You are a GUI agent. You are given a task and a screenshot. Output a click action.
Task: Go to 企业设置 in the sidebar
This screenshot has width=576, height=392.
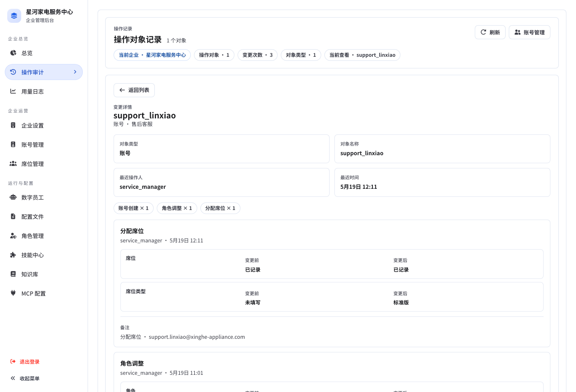pos(44,125)
